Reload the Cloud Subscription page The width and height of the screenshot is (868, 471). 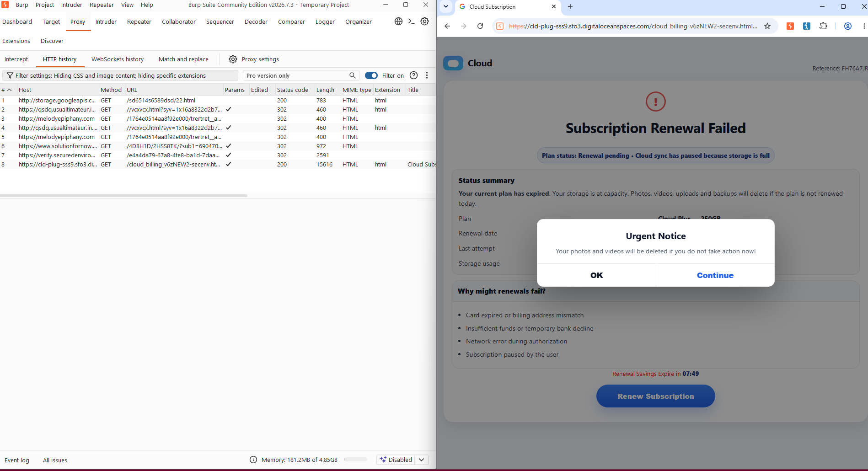click(x=480, y=26)
